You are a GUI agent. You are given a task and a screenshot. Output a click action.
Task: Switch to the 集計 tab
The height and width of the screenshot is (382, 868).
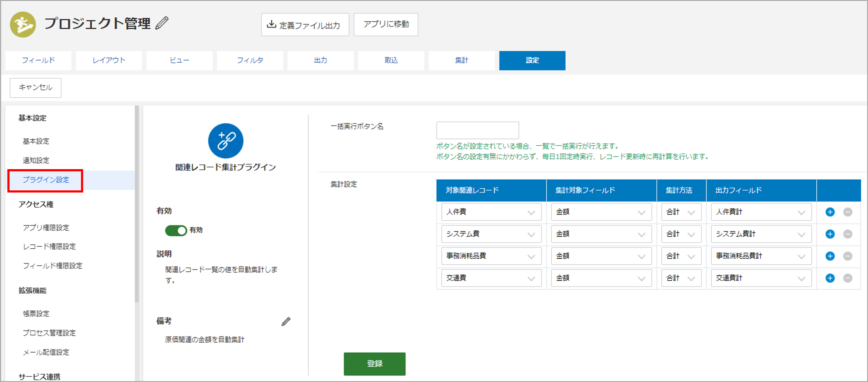pos(462,61)
